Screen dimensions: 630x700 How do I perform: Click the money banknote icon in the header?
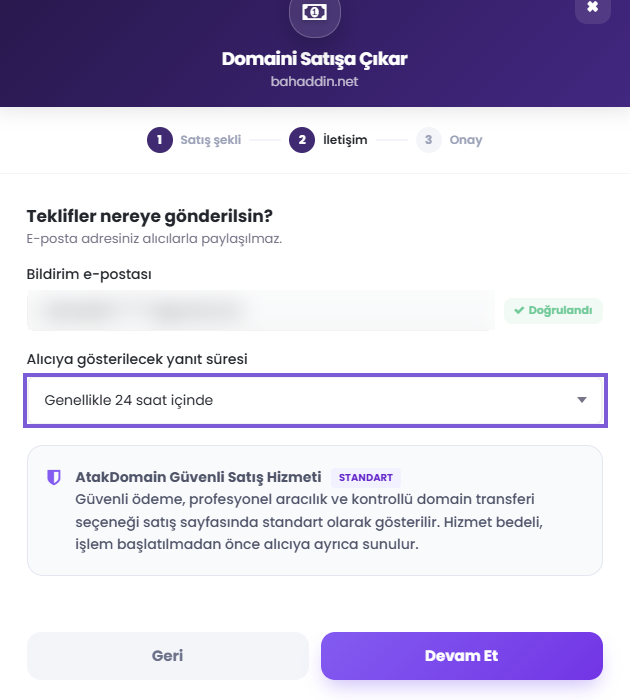tap(314, 12)
